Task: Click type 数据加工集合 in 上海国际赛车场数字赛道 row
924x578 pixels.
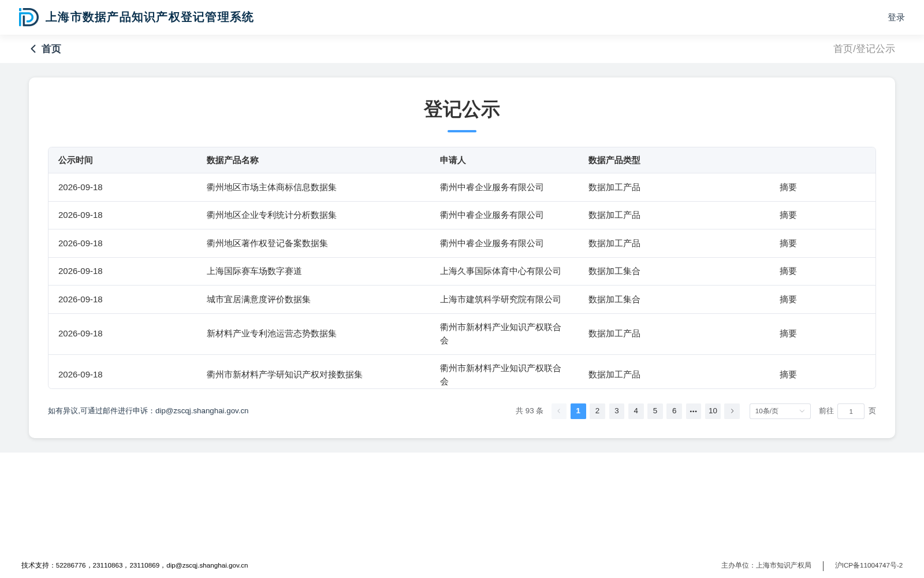Action: [x=614, y=271]
